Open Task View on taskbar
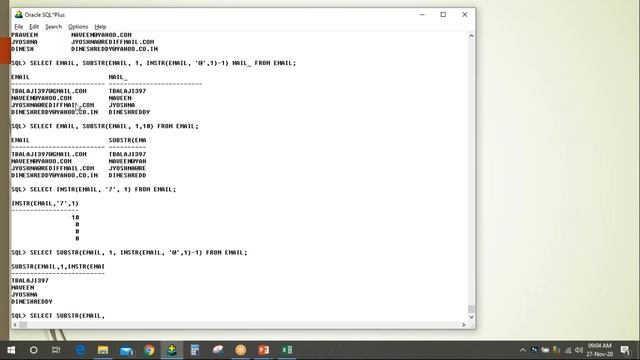 coord(56,350)
